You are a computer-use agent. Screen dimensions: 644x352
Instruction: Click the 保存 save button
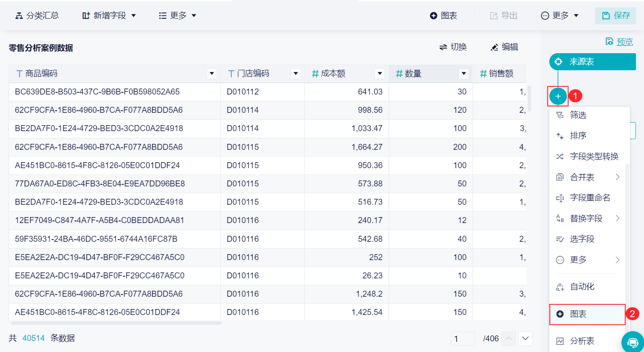(616, 16)
